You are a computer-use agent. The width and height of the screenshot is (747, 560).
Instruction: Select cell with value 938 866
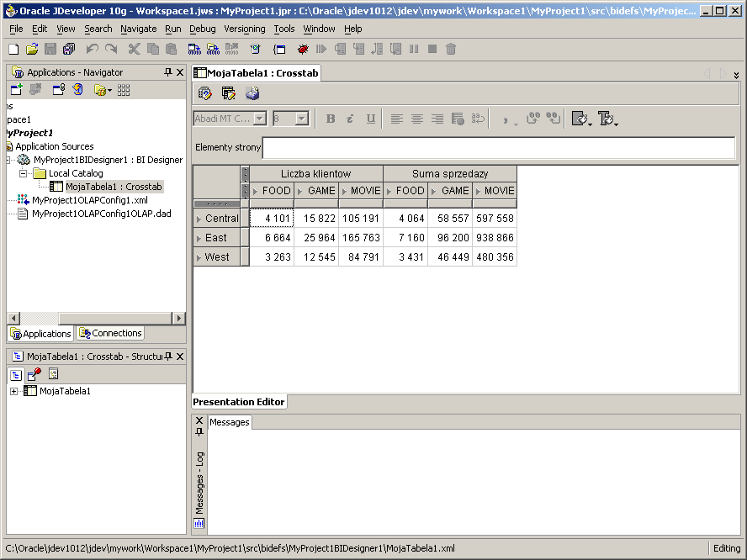pos(495,238)
